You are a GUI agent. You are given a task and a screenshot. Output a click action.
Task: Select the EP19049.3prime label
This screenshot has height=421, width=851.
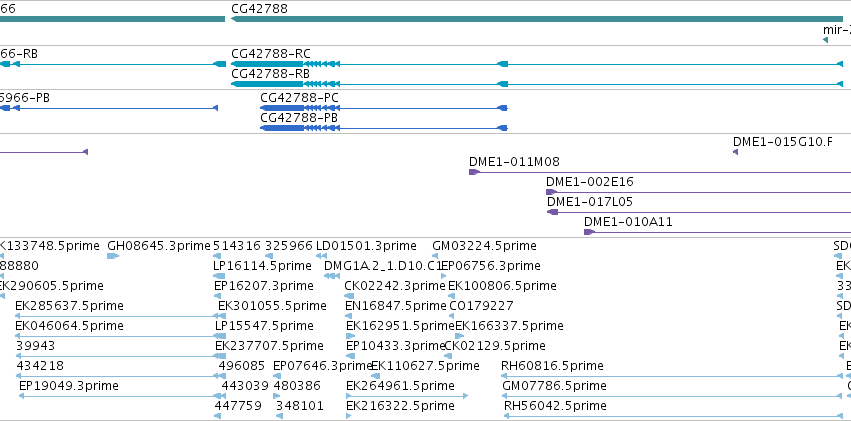click(x=69, y=386)
